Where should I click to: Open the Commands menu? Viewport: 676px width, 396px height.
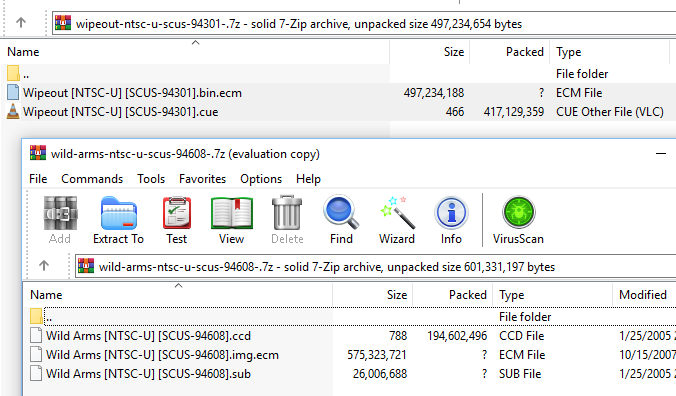click(x=92, y=179)
